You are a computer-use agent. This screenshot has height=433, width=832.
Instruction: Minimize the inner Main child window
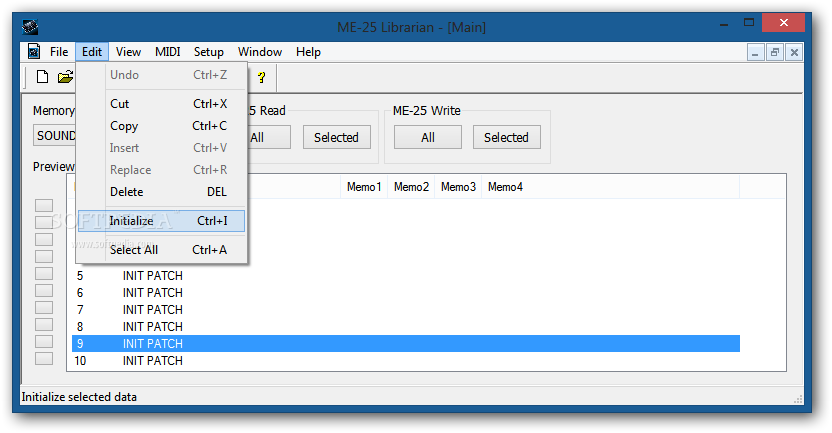click(x=755, y=52)
